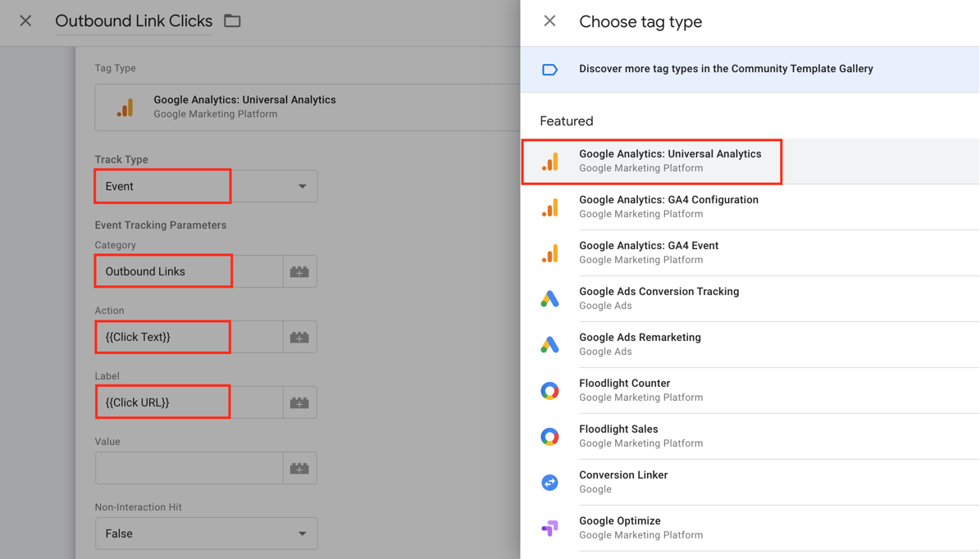Close the Outbound Link Clicks tag editor
Screen dimensions: 980x559
[x=25, y=20]
